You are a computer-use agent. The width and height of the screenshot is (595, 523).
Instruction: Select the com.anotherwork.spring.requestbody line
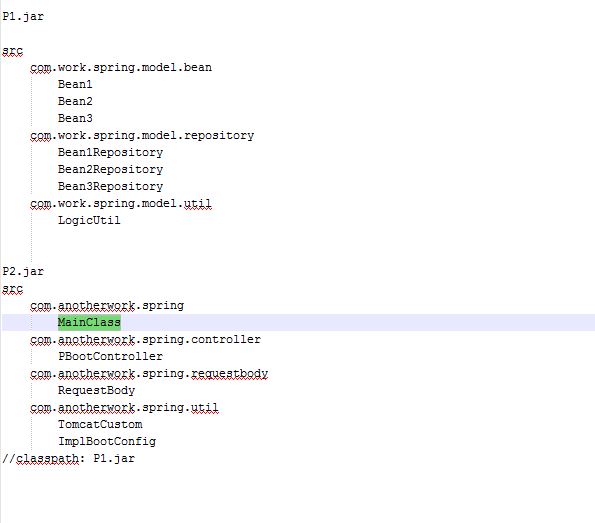pyautogui.click(x=149, y=374)
